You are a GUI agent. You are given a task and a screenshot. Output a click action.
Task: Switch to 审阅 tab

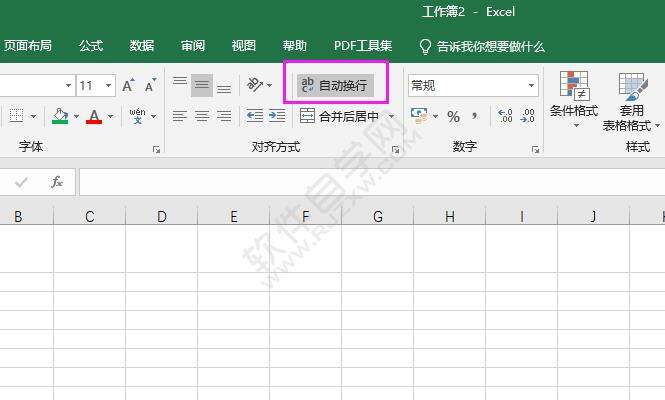tap(193, 45)
